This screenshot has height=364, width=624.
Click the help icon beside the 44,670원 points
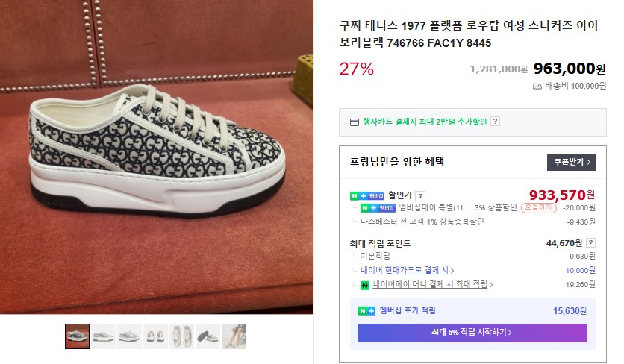pos(591,243)
